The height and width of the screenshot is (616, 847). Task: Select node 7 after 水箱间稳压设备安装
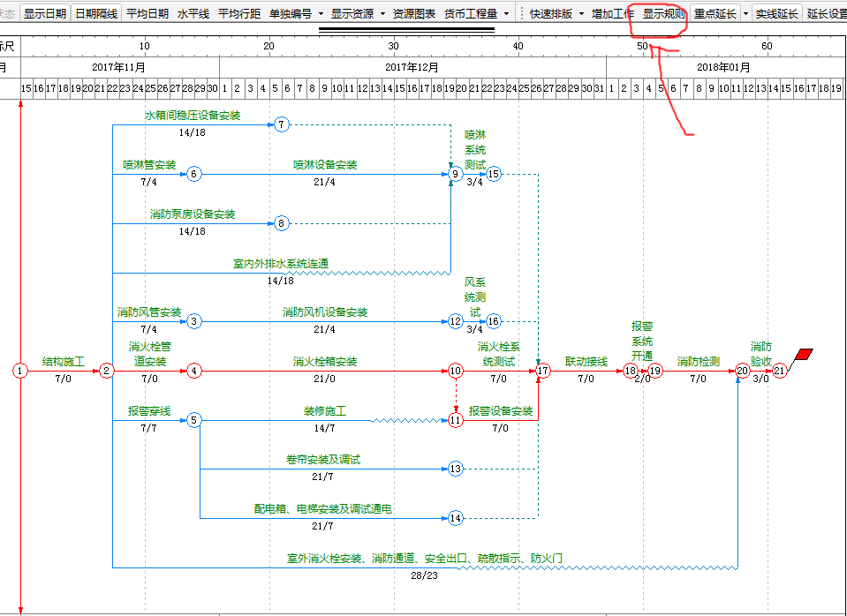pyautogui.click(x=282, y=124)
